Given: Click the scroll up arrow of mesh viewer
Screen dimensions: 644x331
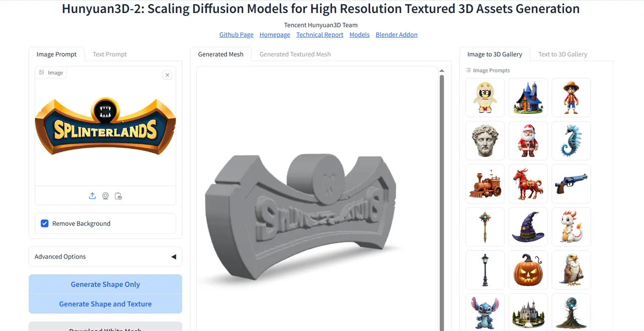Looking at the screenshot, I should click(x=442, y=71).
